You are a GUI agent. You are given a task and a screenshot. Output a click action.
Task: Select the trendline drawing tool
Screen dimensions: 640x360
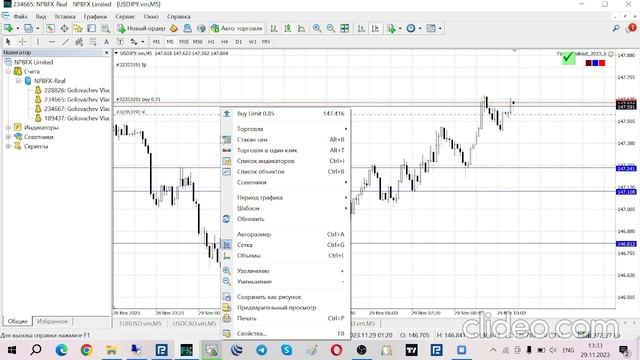point(65,42)
